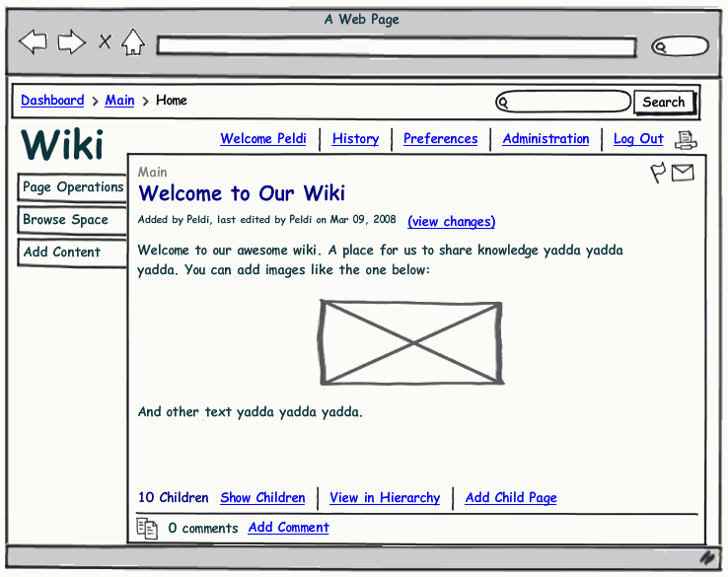Click the browser address bar field
Image resolution: width=728 pixels, height=577 pixels.
tap(396, 46)
